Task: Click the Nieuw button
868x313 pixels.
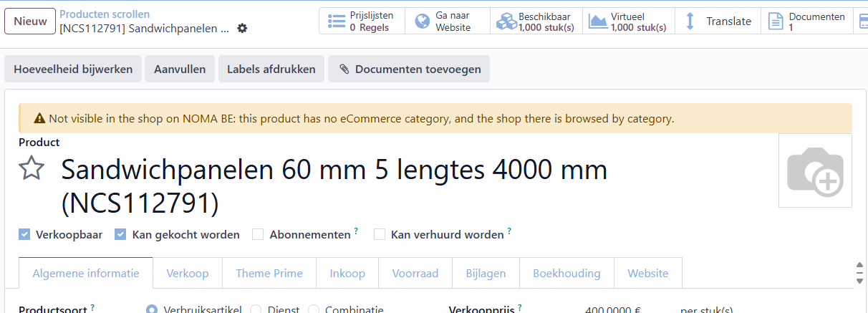Action: [x=30, y=21]
